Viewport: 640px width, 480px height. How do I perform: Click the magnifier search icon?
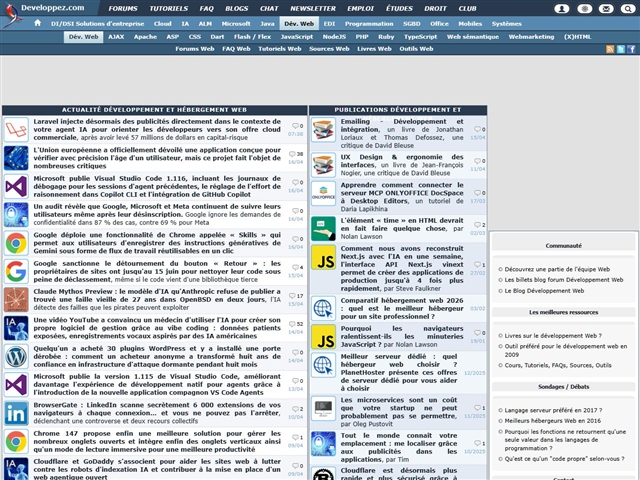[628, 9]
